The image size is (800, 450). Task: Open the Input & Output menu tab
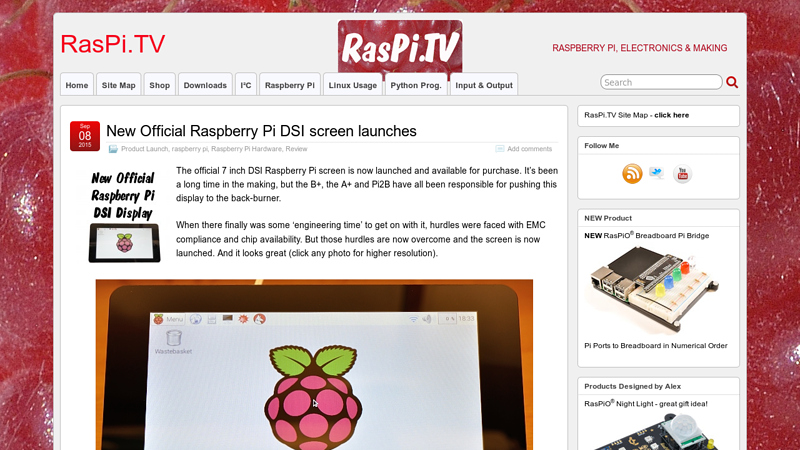484,85
